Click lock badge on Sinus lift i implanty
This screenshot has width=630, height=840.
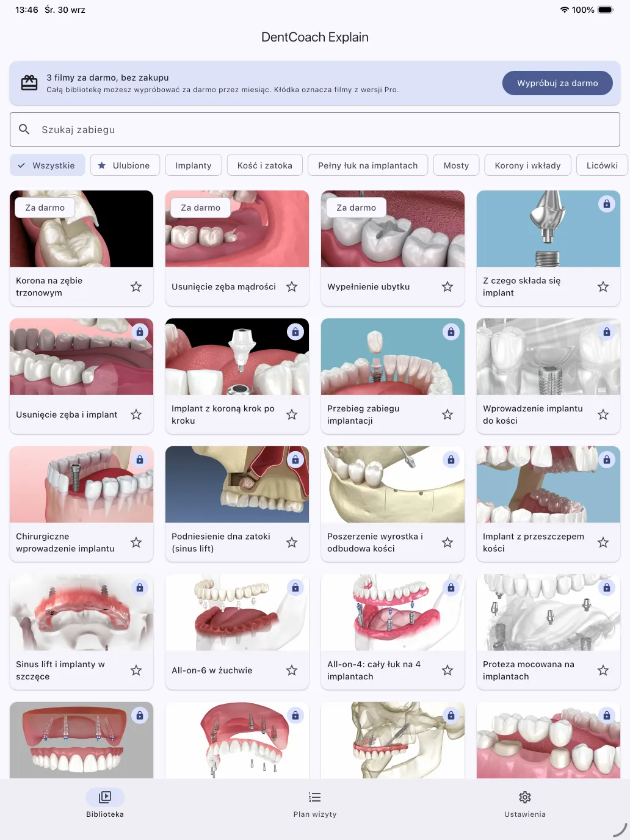point(140,587)
